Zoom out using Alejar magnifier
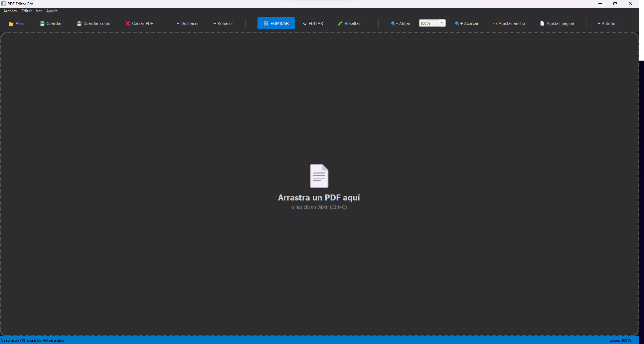Screen dimensions: 644x344 pyautogui.click(x=393, y=24)
